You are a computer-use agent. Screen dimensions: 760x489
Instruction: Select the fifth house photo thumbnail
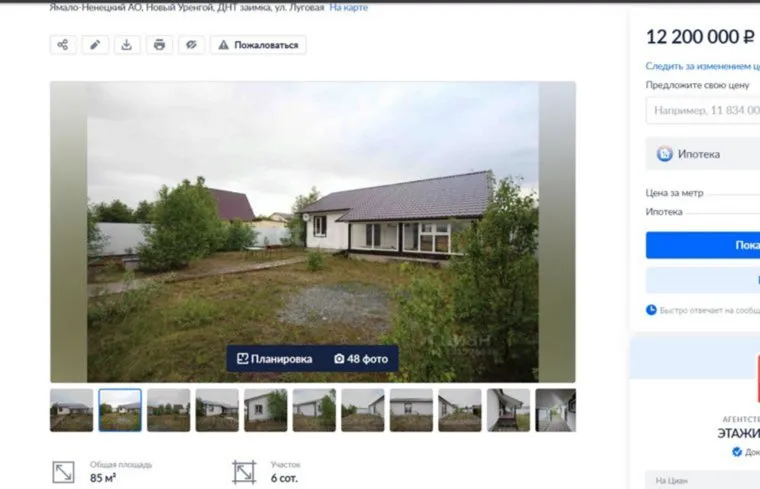click(x=266, y=410)
